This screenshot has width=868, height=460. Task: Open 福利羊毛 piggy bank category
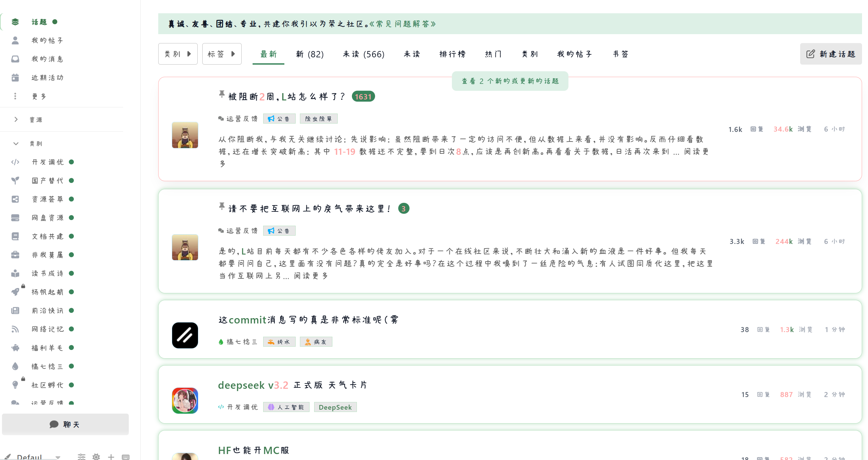point(47,348)
